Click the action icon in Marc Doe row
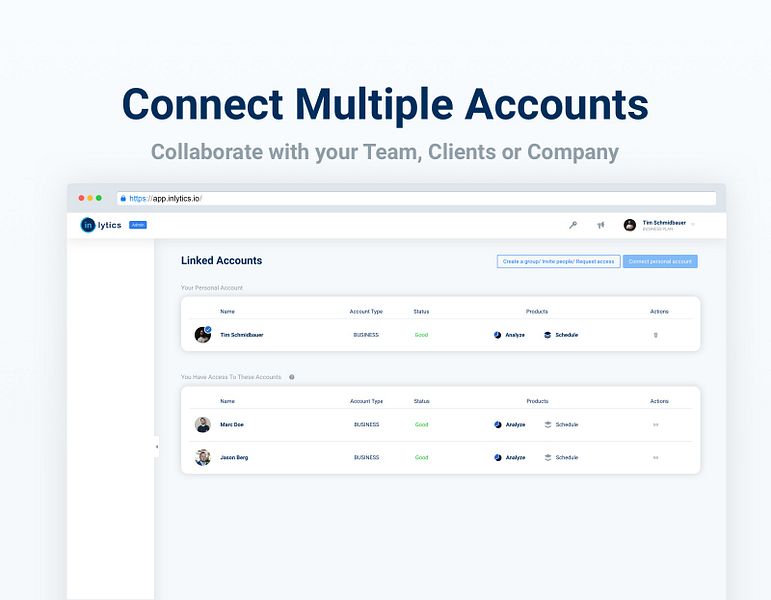The width and height of the screenshot is (771, 600). tap(655, 424)
